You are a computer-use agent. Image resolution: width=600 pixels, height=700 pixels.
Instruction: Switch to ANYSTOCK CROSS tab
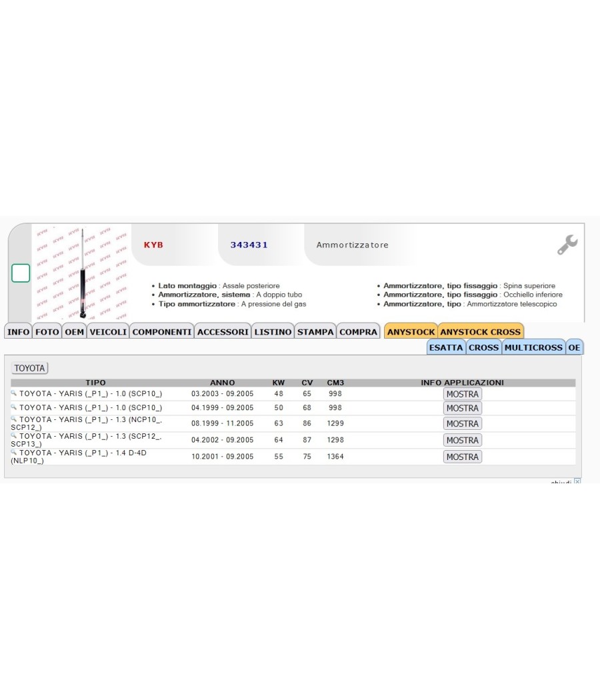tap(481, 332)
